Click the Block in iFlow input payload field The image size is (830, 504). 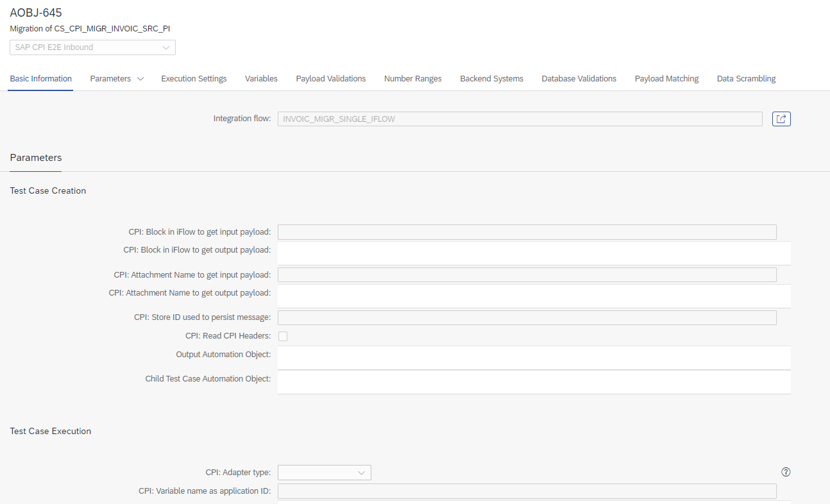(527, 232)
